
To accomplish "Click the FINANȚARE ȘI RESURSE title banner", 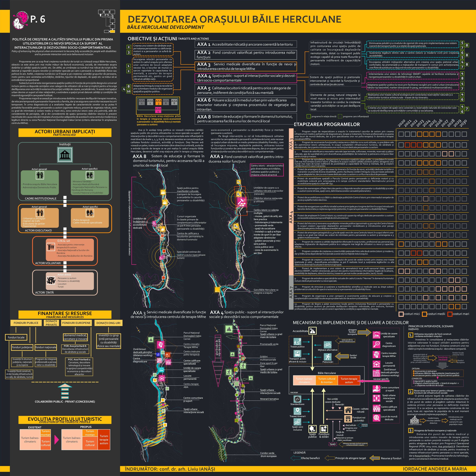I will [x=65, y=314].
